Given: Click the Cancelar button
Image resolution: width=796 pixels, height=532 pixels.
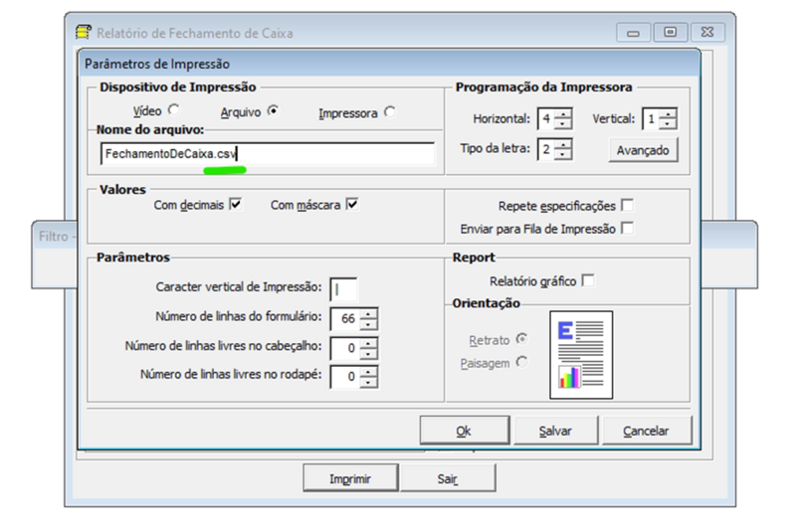Looking at the screenshot, I should 646,431.
